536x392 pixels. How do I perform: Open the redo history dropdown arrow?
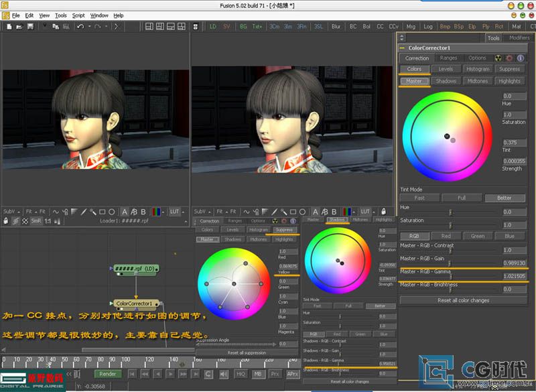pyautogui.click(x=107, y=27)
